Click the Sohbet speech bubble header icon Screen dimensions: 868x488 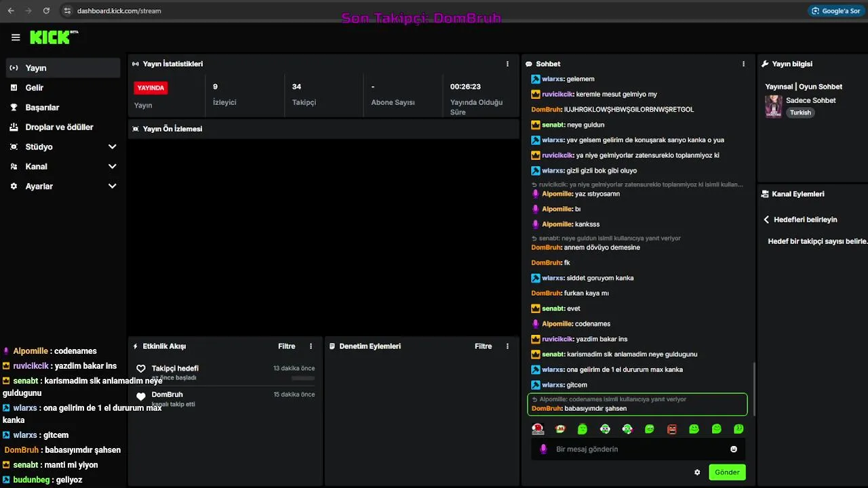coord(529,64)
